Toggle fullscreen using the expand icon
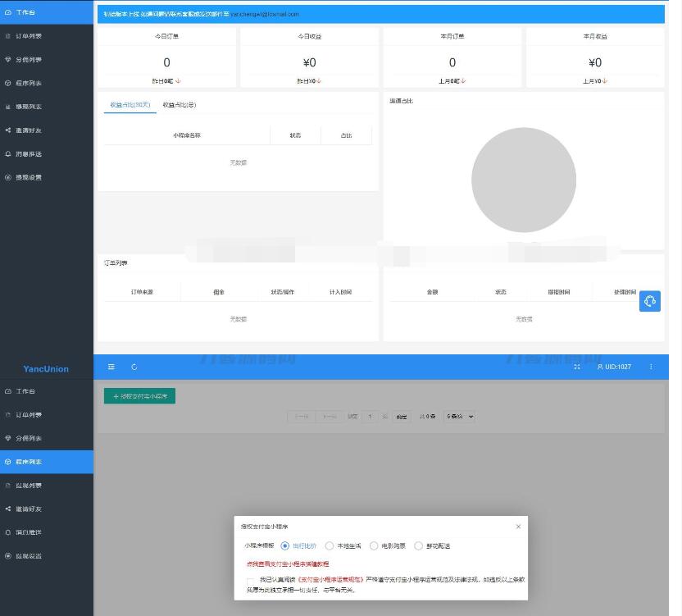 (577, 367)
